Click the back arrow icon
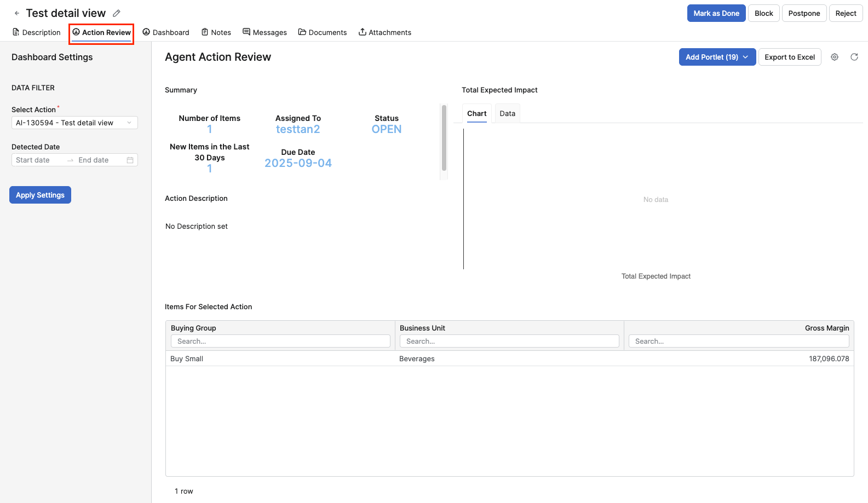 17,13
